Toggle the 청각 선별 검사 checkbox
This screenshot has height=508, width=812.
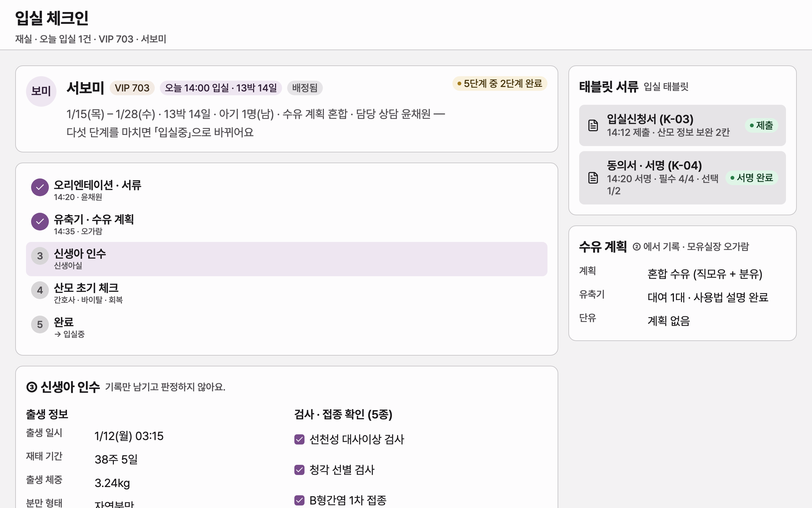[299, 470]
